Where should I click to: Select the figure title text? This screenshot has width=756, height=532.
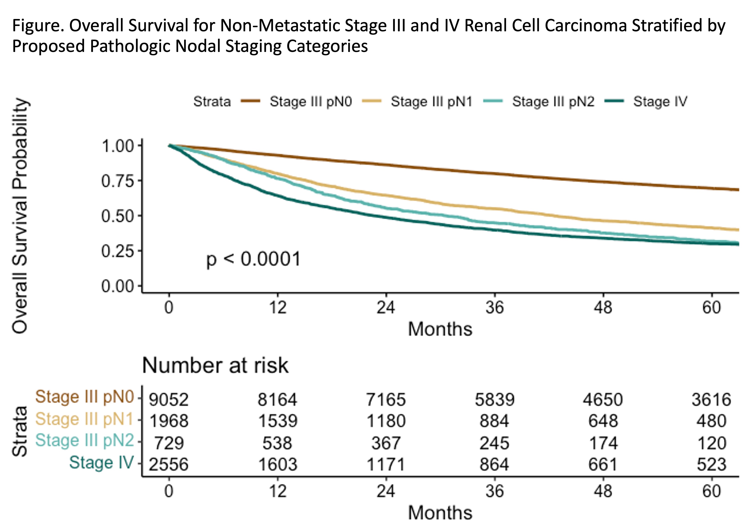pyautogui.click(x=369, y=35)
